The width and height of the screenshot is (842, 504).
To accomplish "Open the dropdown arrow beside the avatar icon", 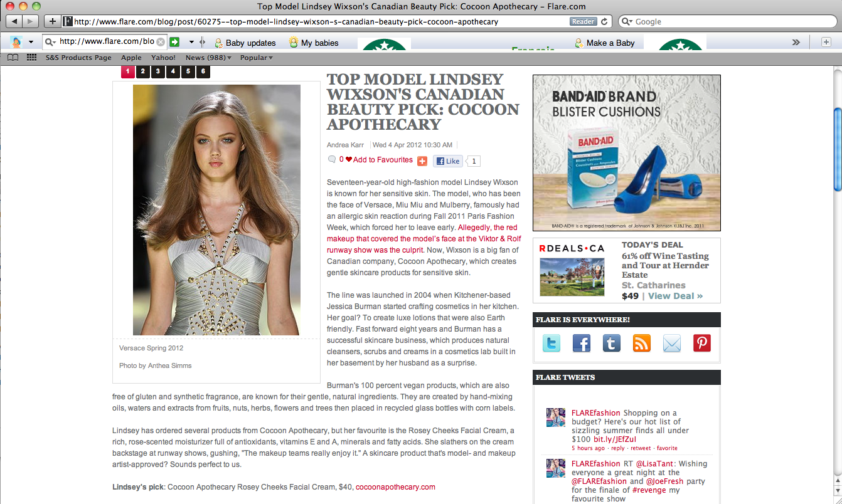I will (31, 43).
